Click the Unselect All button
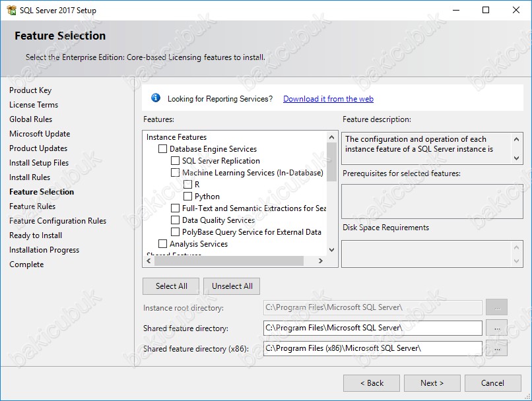Image resolution: width=532 pixels, height=401 pixels. coord(232,286)
